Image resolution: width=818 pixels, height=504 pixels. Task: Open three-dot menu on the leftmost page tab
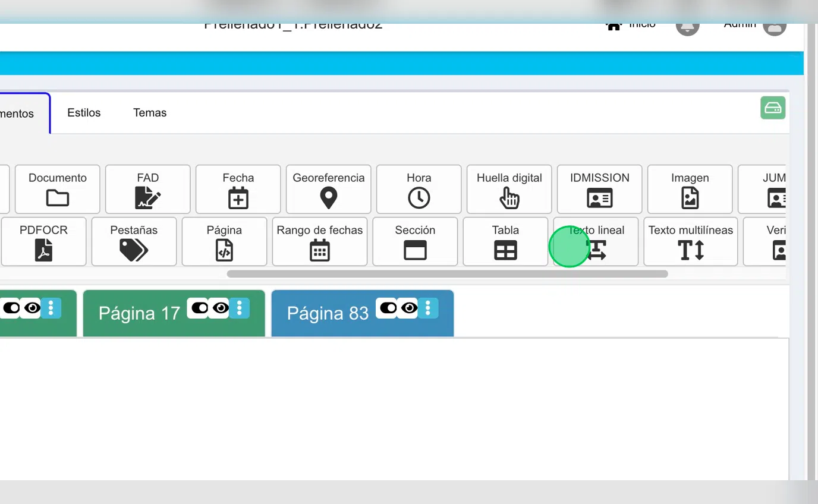51,308
